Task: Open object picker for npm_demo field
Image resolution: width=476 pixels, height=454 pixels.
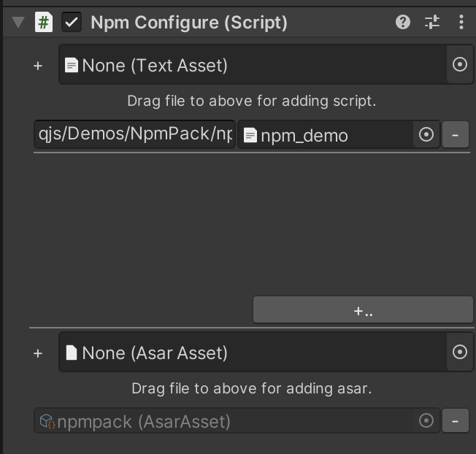Action: click(426, 135)
